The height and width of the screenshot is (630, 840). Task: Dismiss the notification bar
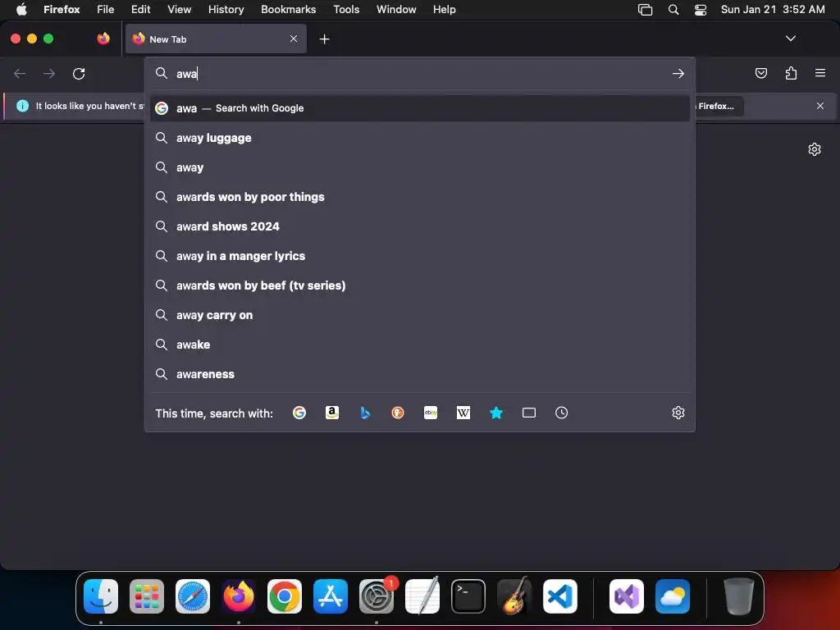820,106
